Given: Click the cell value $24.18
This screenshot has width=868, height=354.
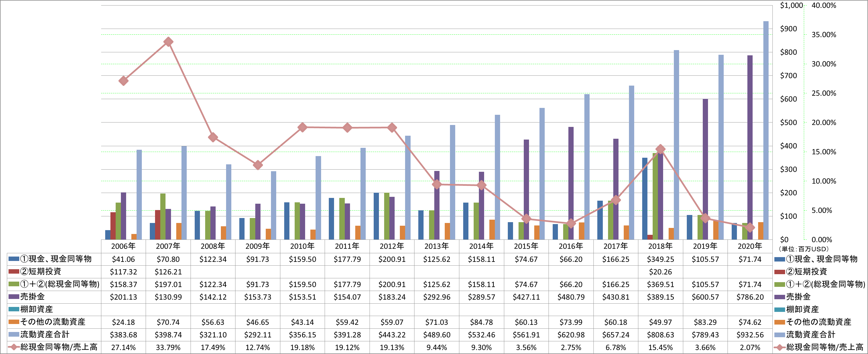Looking at the screenshot, I should [123, 322].
